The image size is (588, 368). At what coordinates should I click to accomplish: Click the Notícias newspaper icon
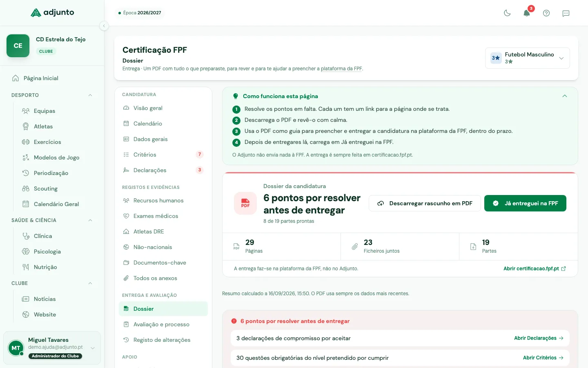click(26, 299)
